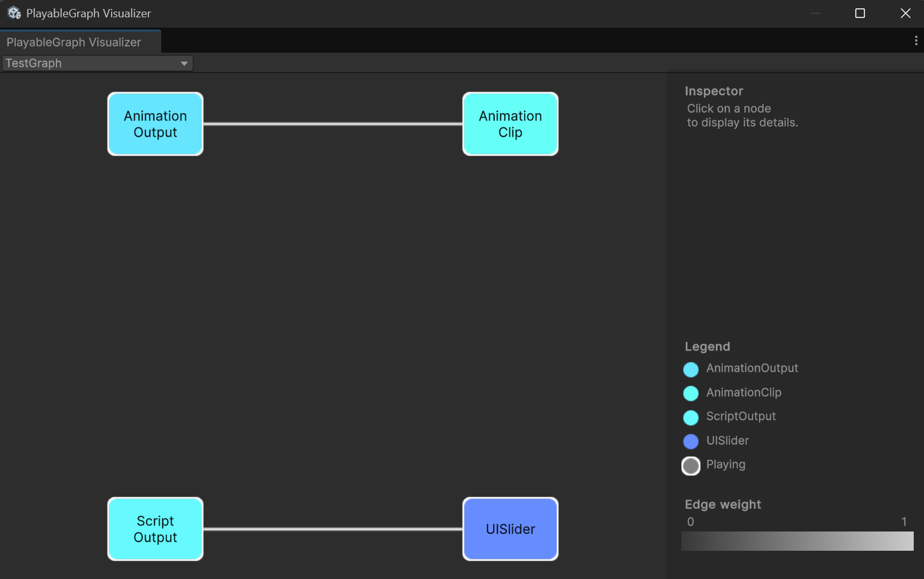924x579 pixels.
Task: Click the TestGraph dropdown arrow
Action: pyautogui.click(x=184, y=64)
